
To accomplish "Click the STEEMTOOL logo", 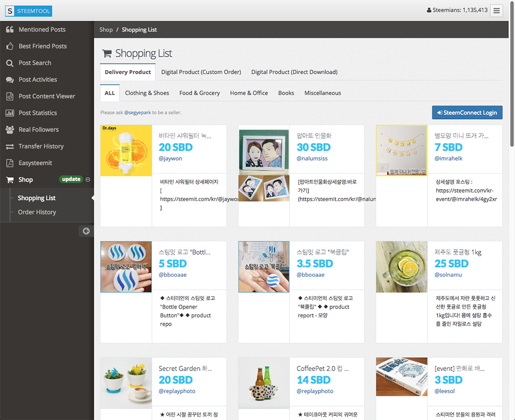I will [28, 11].
